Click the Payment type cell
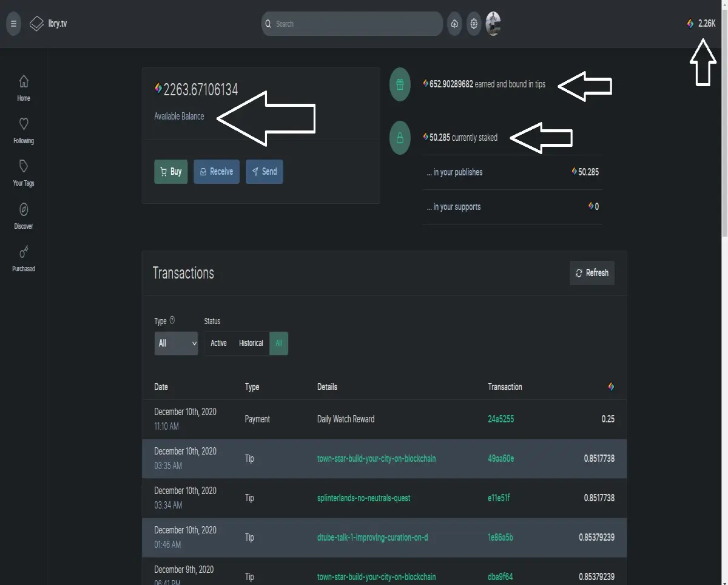728x585 pixels. point(257,419)
